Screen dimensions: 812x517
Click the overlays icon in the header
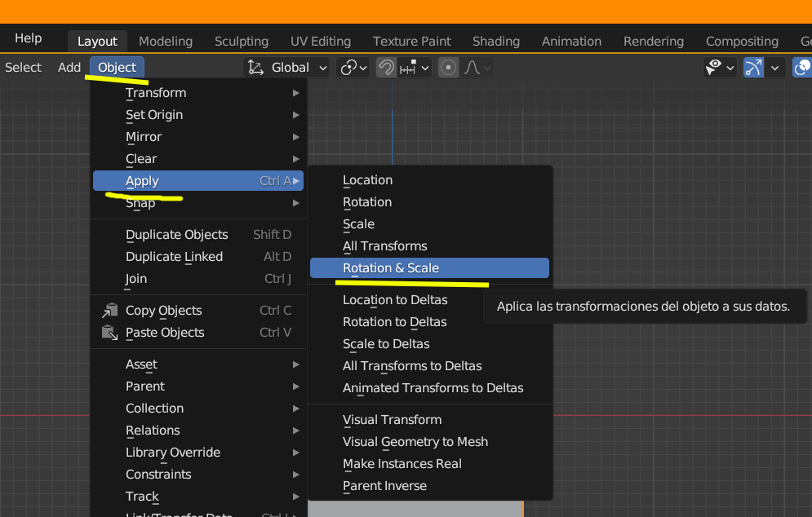[803, 68]
